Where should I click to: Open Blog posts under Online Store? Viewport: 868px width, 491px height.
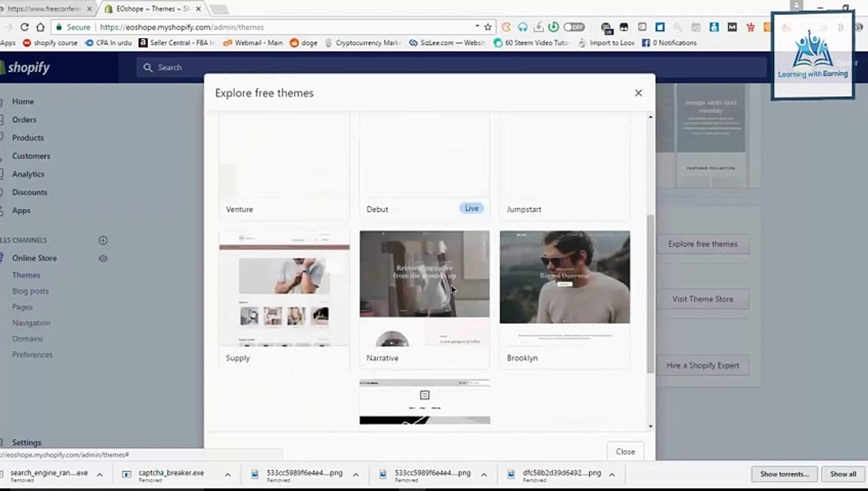click(30, 291)
